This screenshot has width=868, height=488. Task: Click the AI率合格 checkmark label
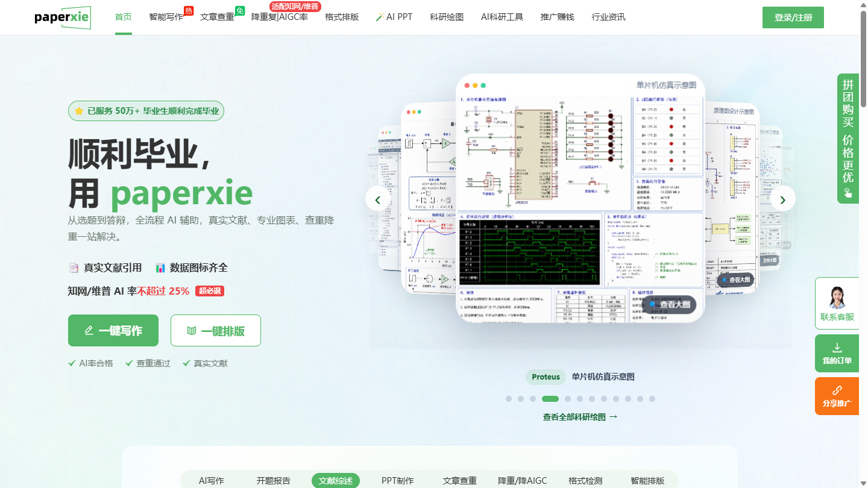[91, 363]
